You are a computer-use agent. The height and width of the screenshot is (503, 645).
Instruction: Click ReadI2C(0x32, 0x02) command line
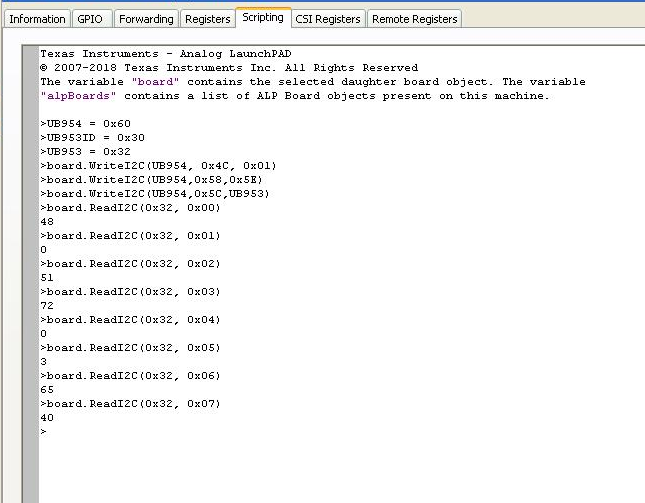[130, 264]
